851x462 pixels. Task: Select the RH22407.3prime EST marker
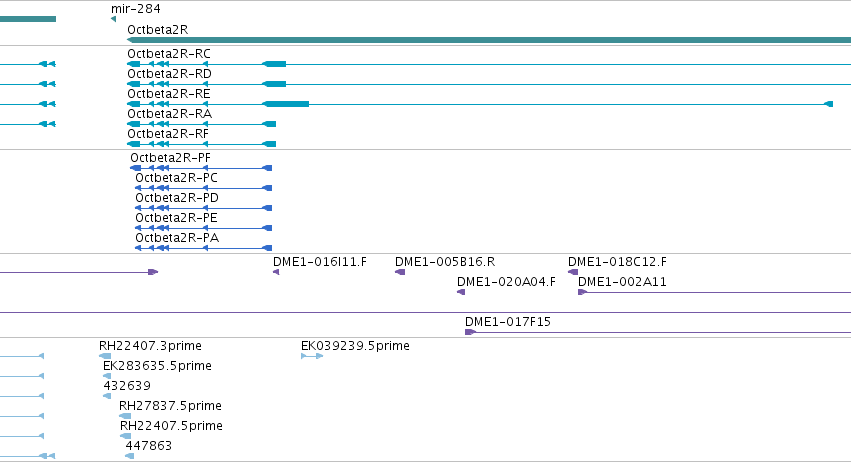[x=105, y=356]
